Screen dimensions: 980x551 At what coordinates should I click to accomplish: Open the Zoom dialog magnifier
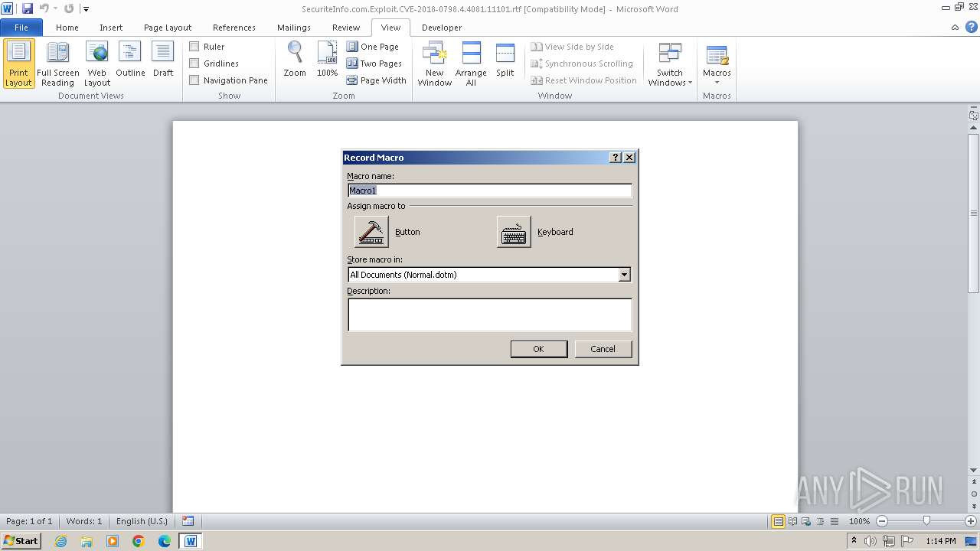295,60
